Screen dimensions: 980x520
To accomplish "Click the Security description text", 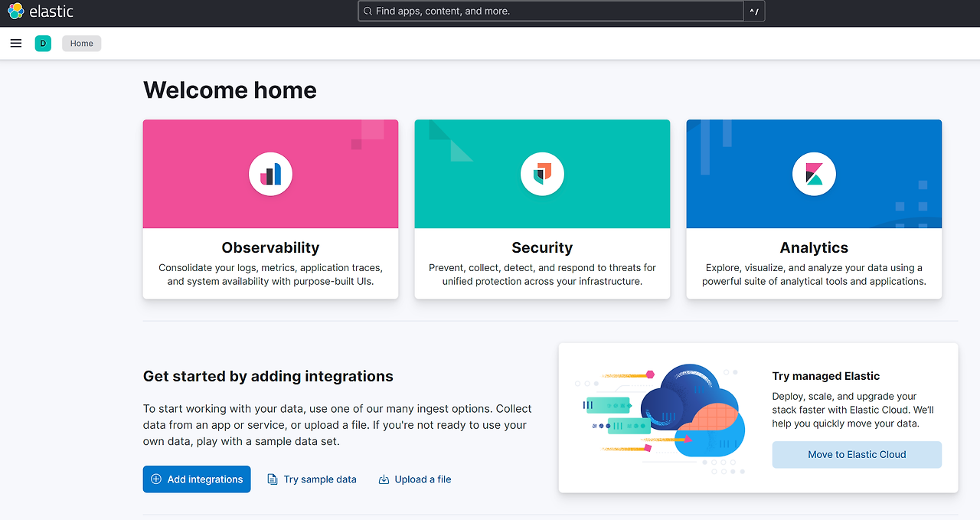I will point(542,275).
